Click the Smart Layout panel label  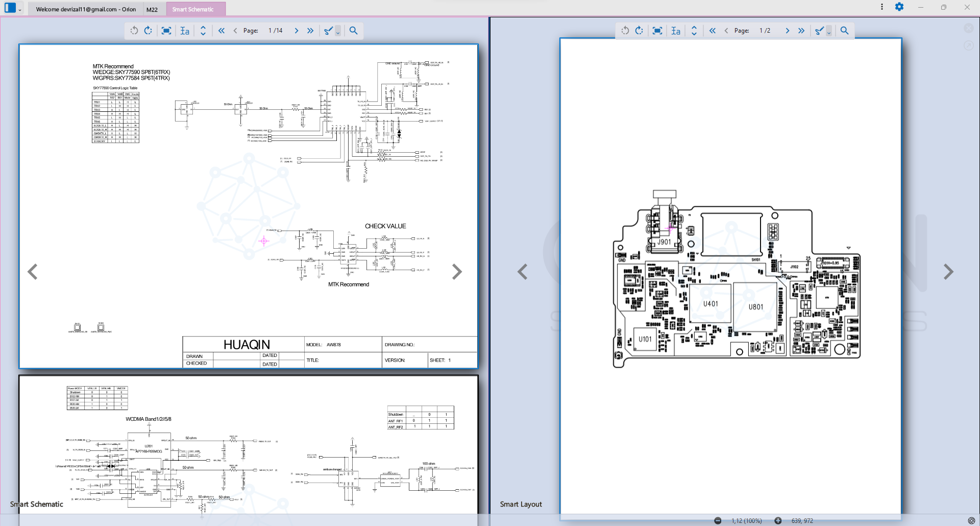point(521,504)
